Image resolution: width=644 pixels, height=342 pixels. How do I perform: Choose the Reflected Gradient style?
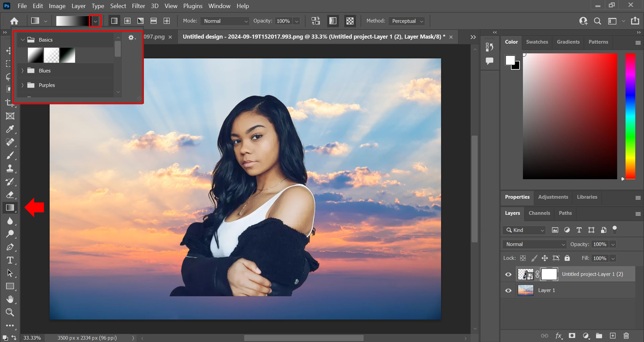(153, 21)
